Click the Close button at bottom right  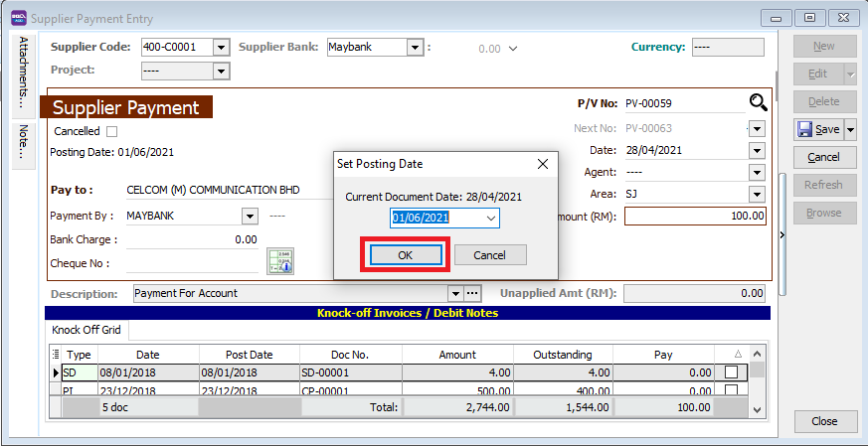click(x=824, y=421)
